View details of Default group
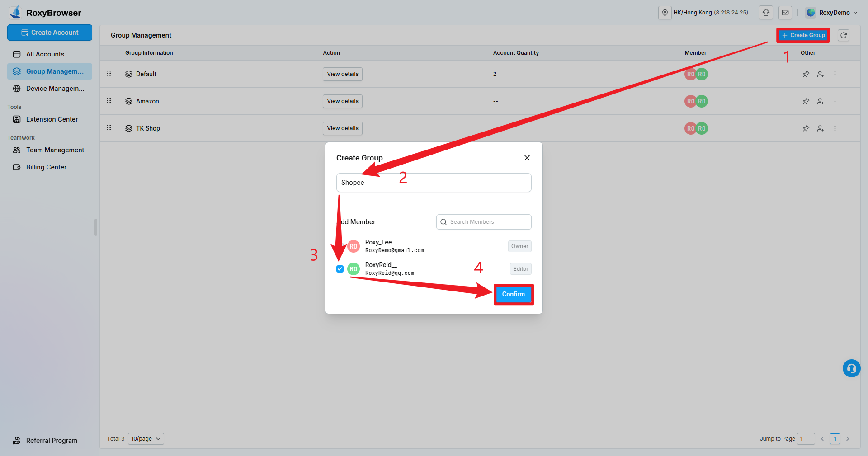Viewport: 868px width, 456px height. [x=343, y=74]
